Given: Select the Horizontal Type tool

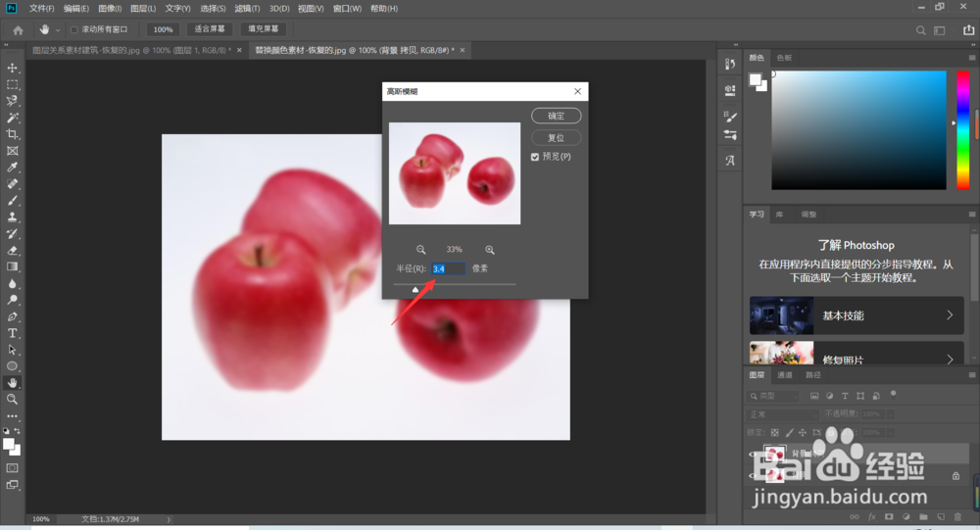Looking at the screenshot, I should click(x=12, y=333).
